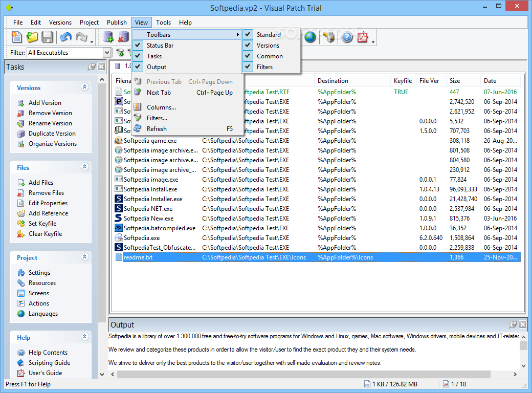Click the Redo arrow icon

pyautogui.click(x=81, y=37)
